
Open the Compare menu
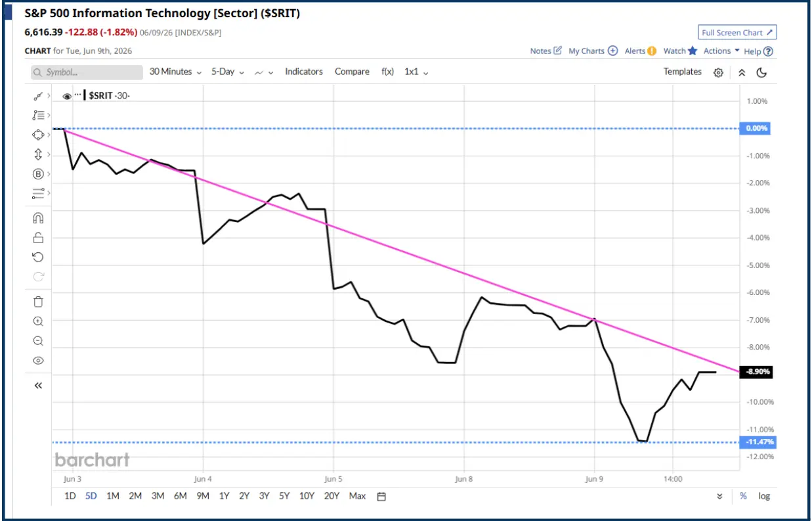pos(352,72)
